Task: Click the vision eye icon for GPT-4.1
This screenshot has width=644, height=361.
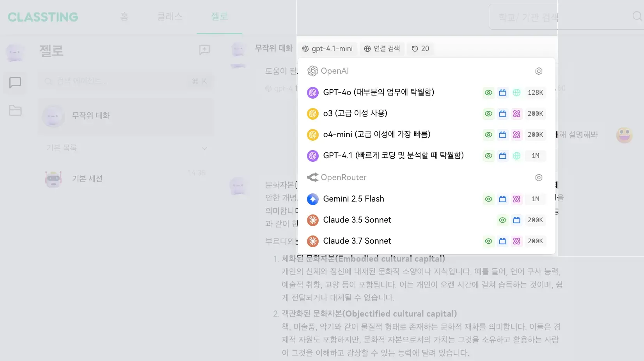Action: (x=488, y=156)
